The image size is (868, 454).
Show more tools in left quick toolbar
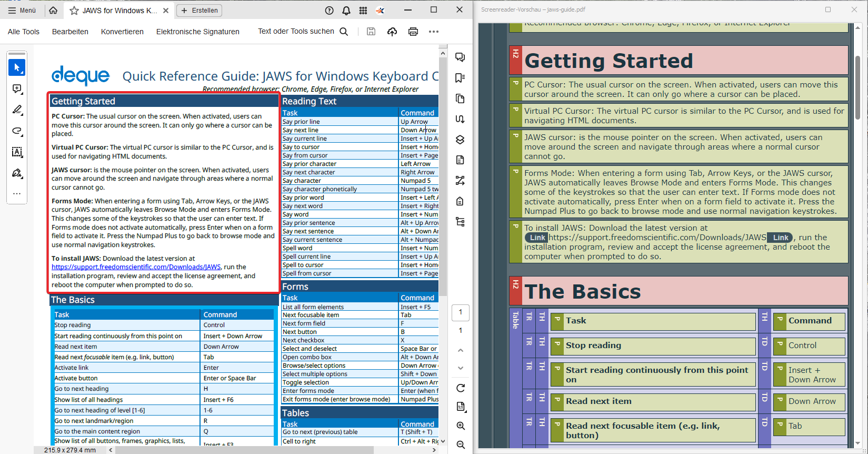(x=17, y=193)
